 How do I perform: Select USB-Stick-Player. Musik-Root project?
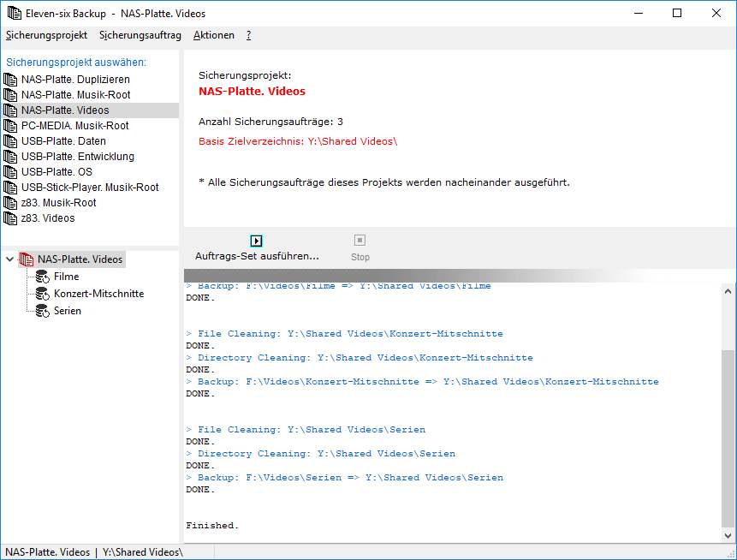(90, 188)
